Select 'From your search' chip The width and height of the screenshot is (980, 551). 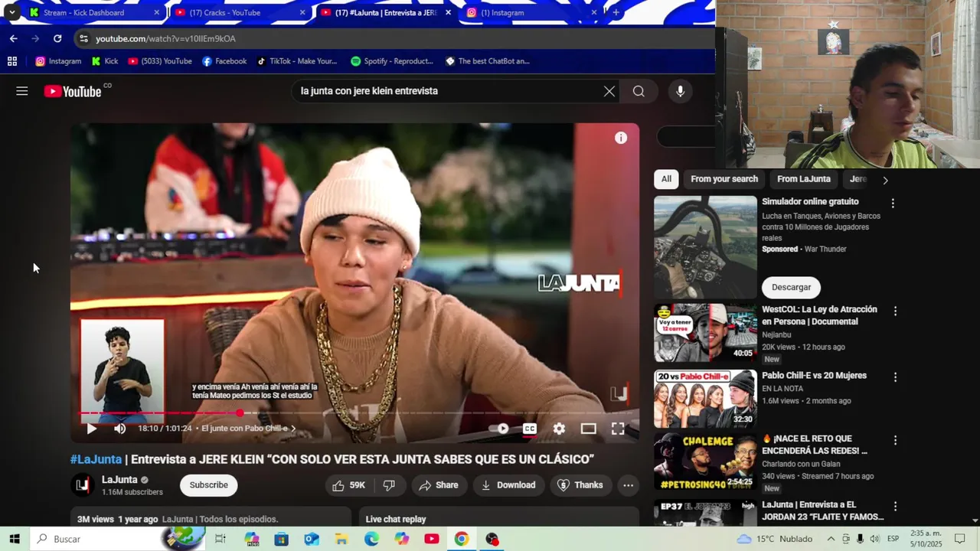click(724, 179)
